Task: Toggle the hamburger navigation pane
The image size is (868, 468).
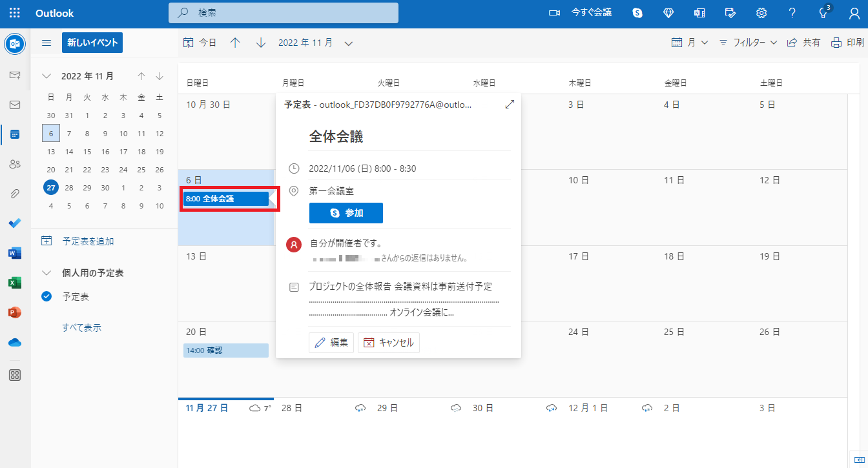Action: (x=46, y=43)
